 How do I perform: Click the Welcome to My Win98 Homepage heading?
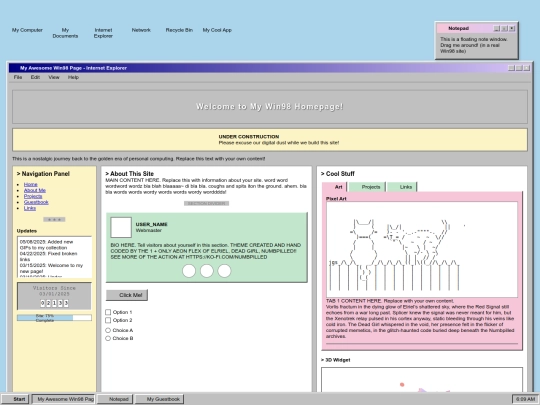click(x=270, y=106)
